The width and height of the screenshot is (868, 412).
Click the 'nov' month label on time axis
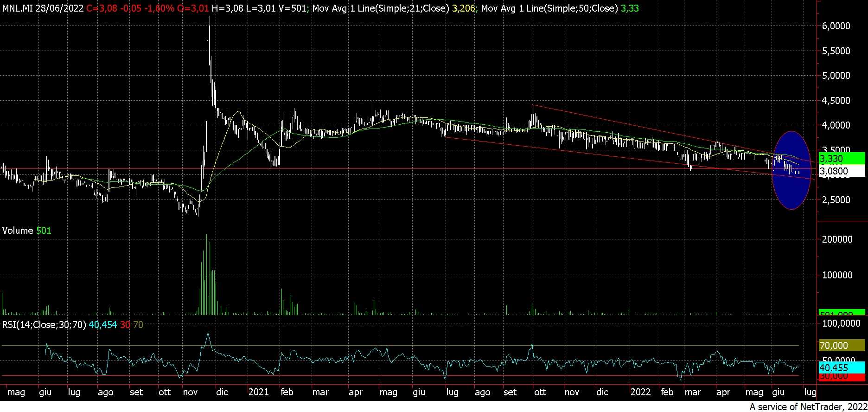[191, 392]
